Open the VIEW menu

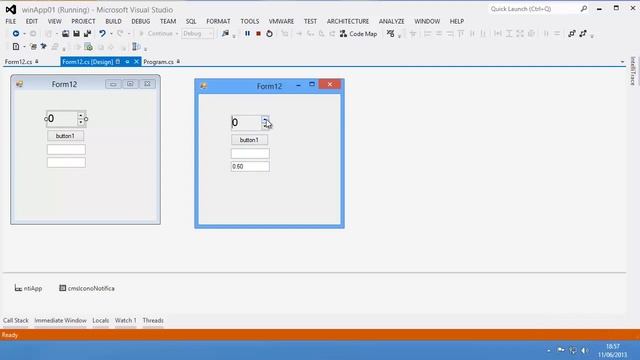(x=54, y=21)
